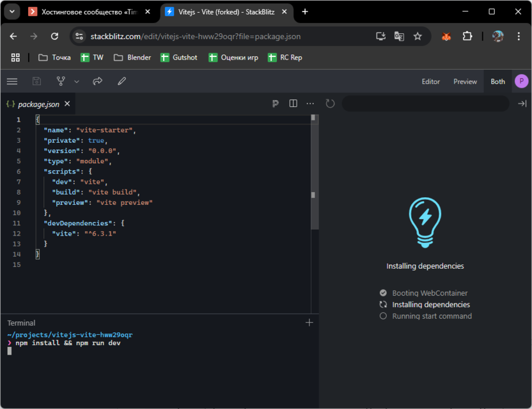Click the pencil edit project icon

click(x=121, y=81)
